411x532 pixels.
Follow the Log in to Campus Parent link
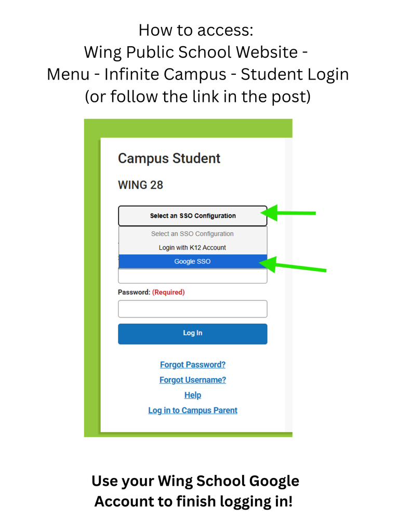(x=193, y=410)
